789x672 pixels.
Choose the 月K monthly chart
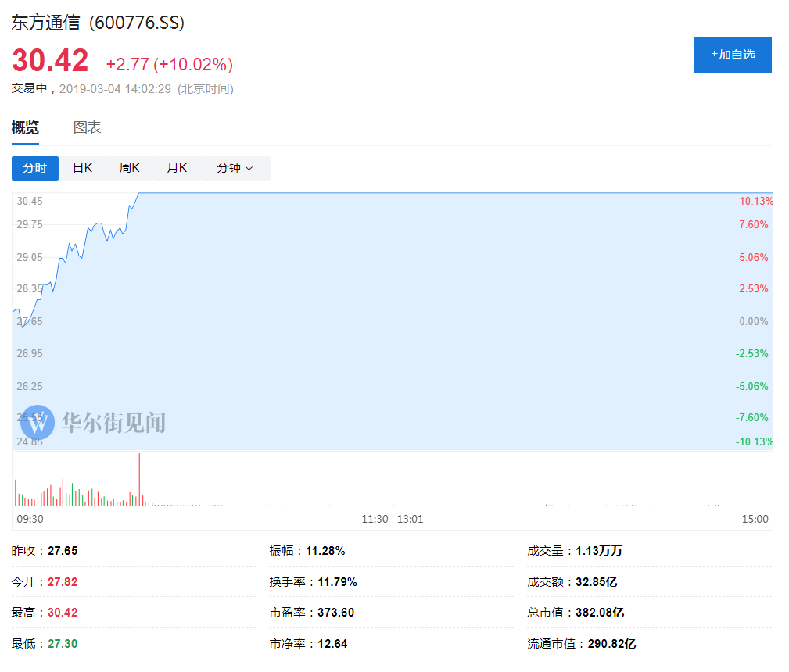[177, 168]
